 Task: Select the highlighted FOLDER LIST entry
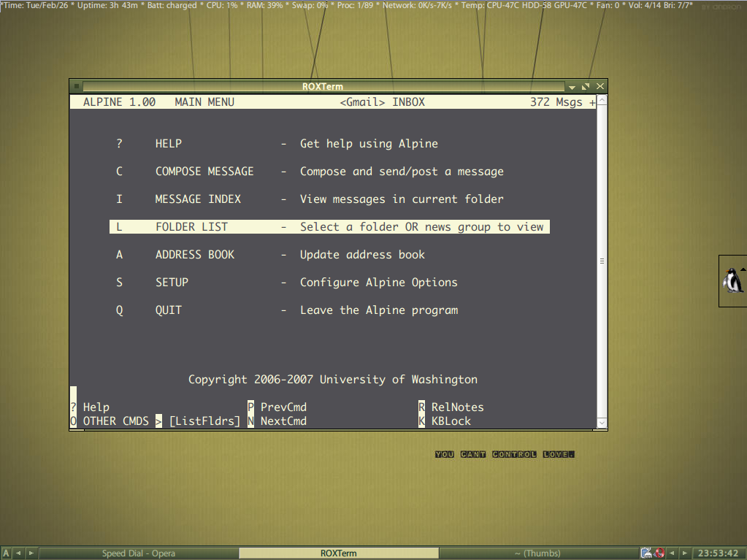(x=329, y=226)
